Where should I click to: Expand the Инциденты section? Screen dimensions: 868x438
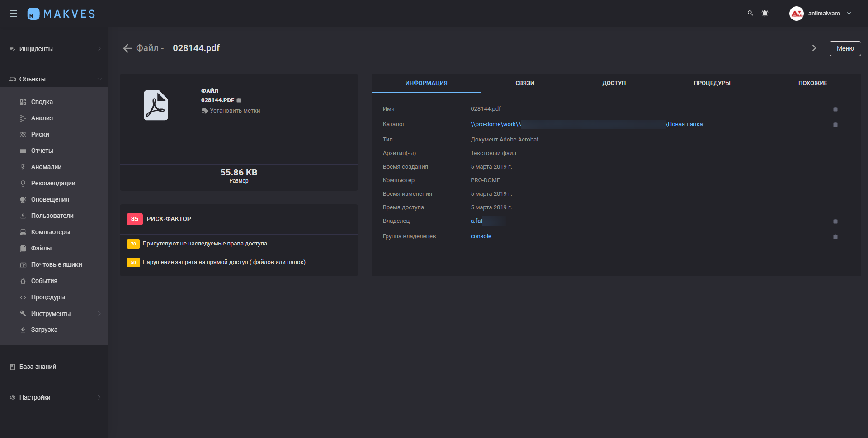coord(54,49)
